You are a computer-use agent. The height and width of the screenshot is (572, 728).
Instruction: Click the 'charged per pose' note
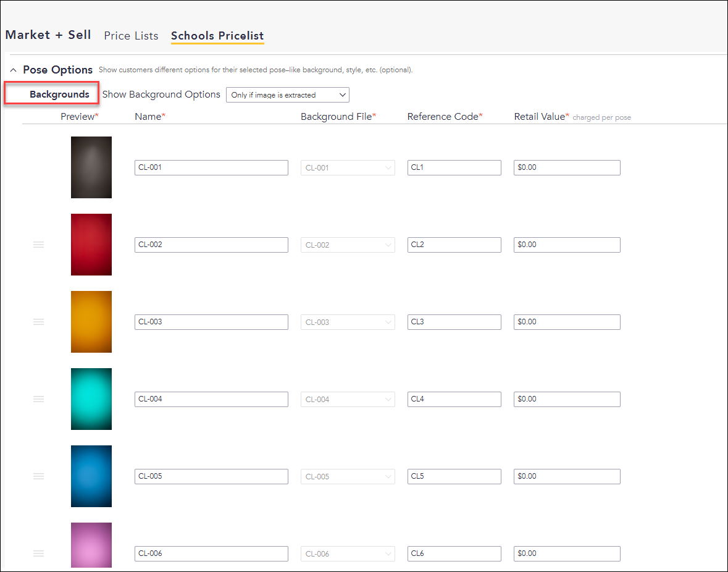coord(601,117)
